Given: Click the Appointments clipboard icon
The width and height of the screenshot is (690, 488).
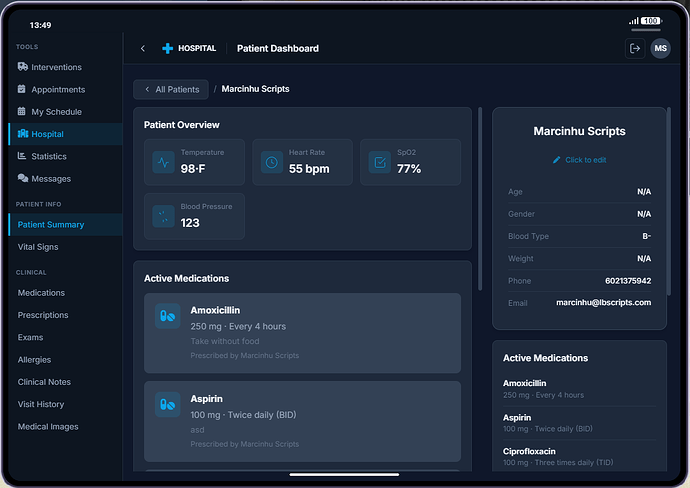Looking at the screenshot, I should [x=23, y=89].
